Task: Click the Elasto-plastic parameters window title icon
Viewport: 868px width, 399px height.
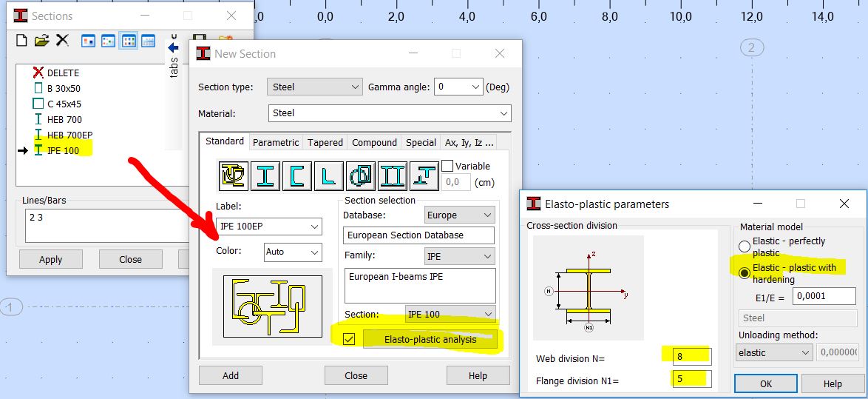Action: tap(534, 204)
